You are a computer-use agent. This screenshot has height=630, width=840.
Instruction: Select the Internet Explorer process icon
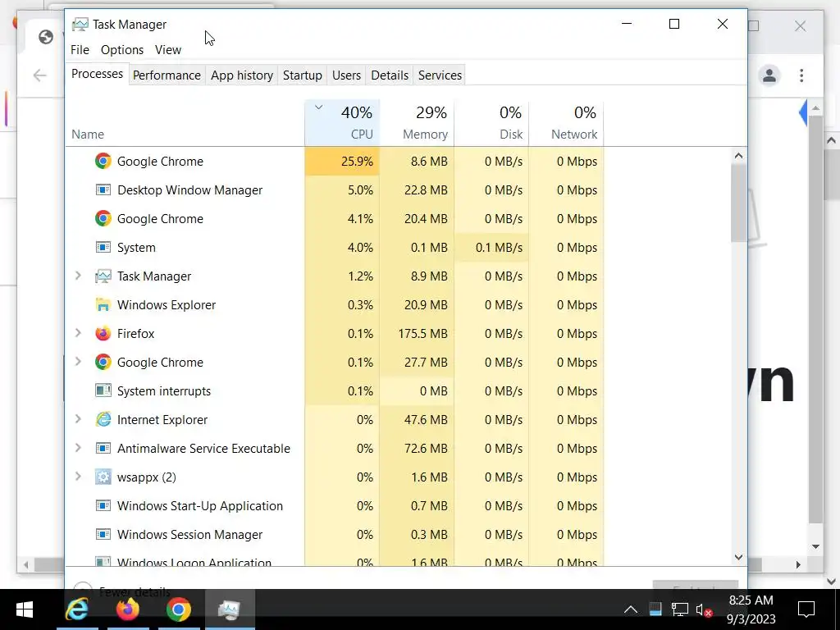click(x=103, y=419)
